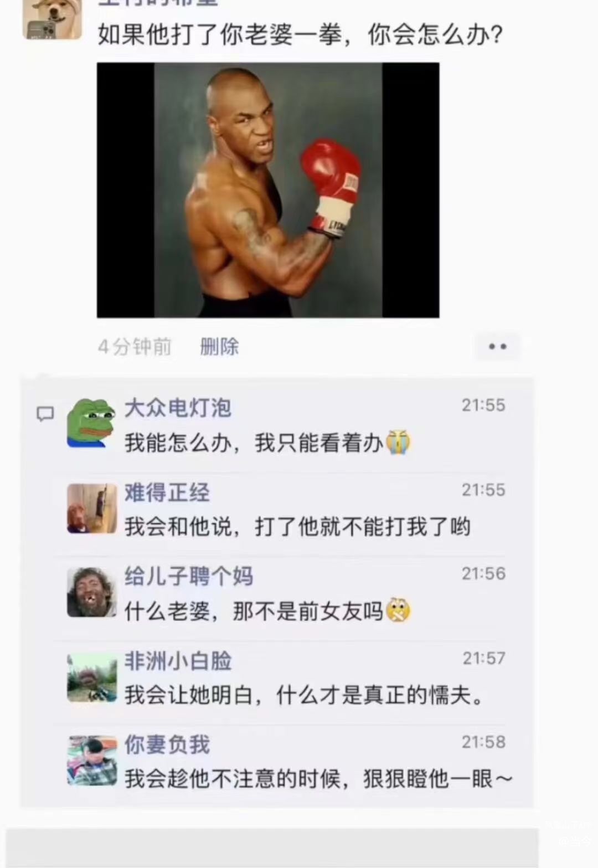This screenshot has width=598, height=868.
Task: Open the profile name 非洲小白脸
Action: click(x=178, y=660)
